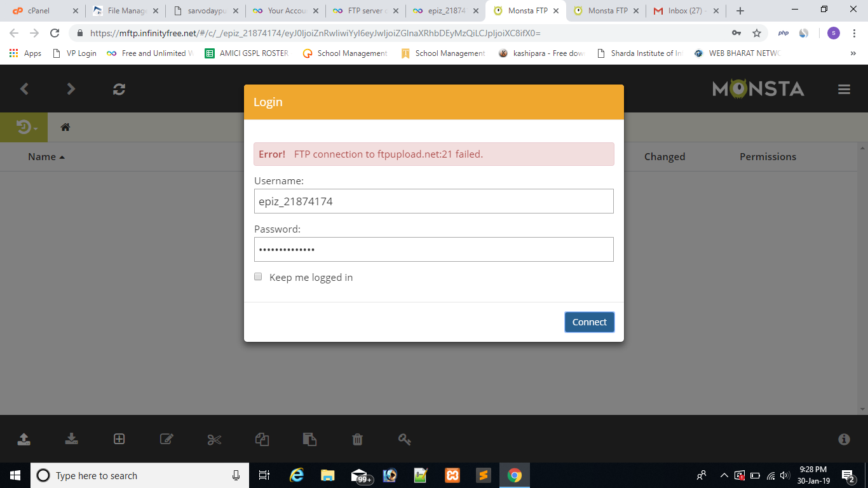Select the cut scissors icon
868x488 pixels.
[x=214, y=439]
